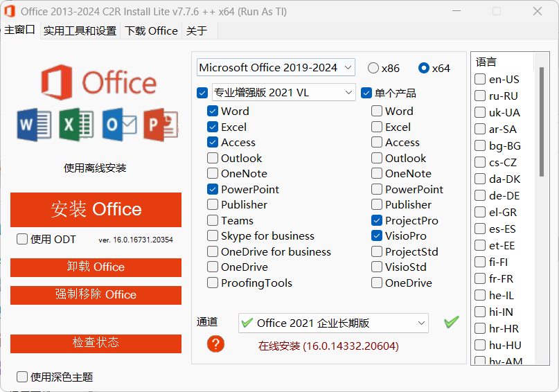The image size is (559, 392).
Task: Click the 使用离线安装 label
Action: click(95, 168)
